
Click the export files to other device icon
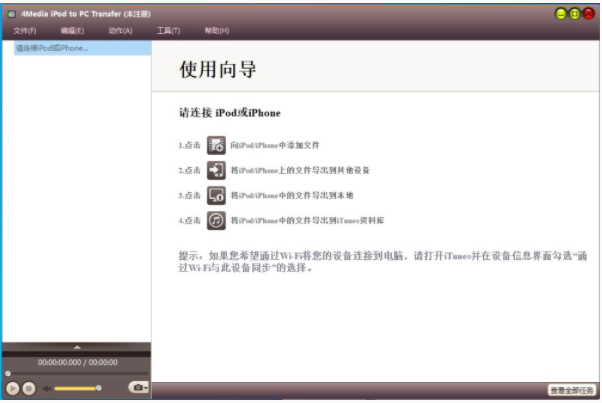(216, 170)
